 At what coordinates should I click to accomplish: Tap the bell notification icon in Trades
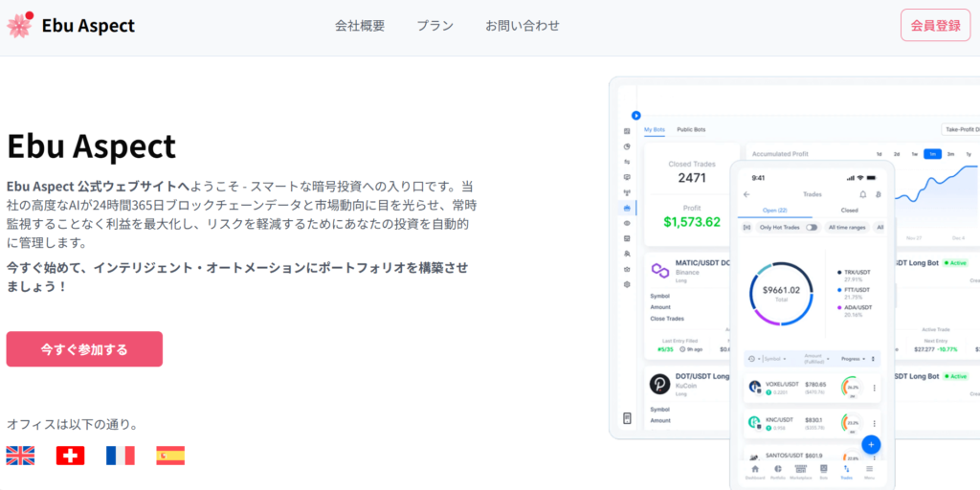click(x=862, y=194)
